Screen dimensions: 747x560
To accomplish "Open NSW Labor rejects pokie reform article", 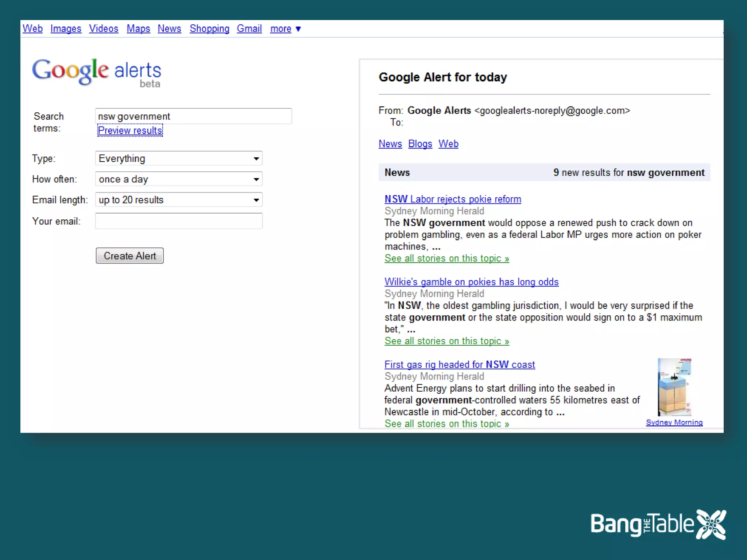I will pyautogui.click(x=453, y=199).
